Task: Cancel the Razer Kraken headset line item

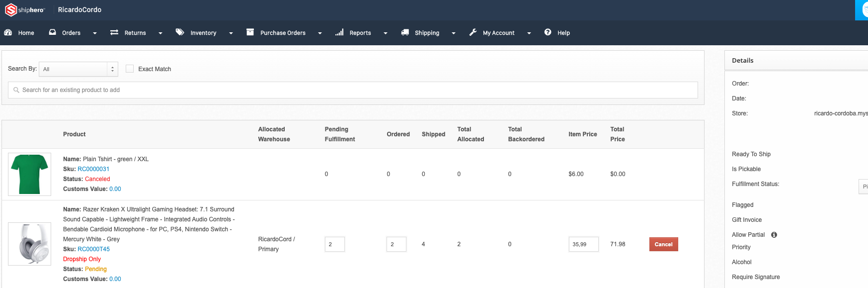Action: [x=663, y=244]
